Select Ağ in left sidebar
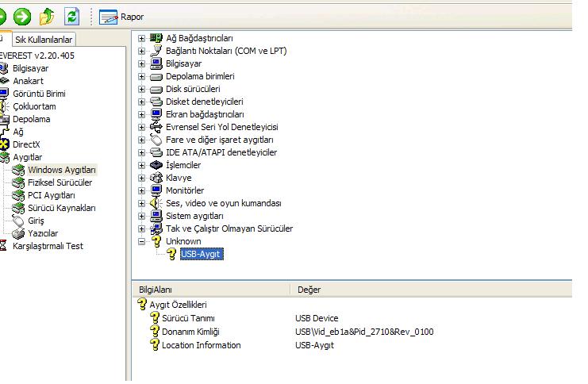Image resolution: width=588 pixels, height=384 pixels. (18, 132)
